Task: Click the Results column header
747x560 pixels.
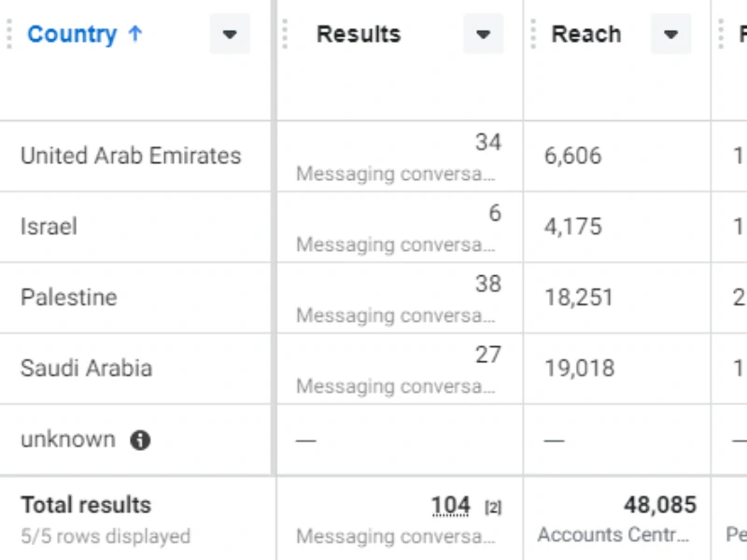Action: point(359,35)
